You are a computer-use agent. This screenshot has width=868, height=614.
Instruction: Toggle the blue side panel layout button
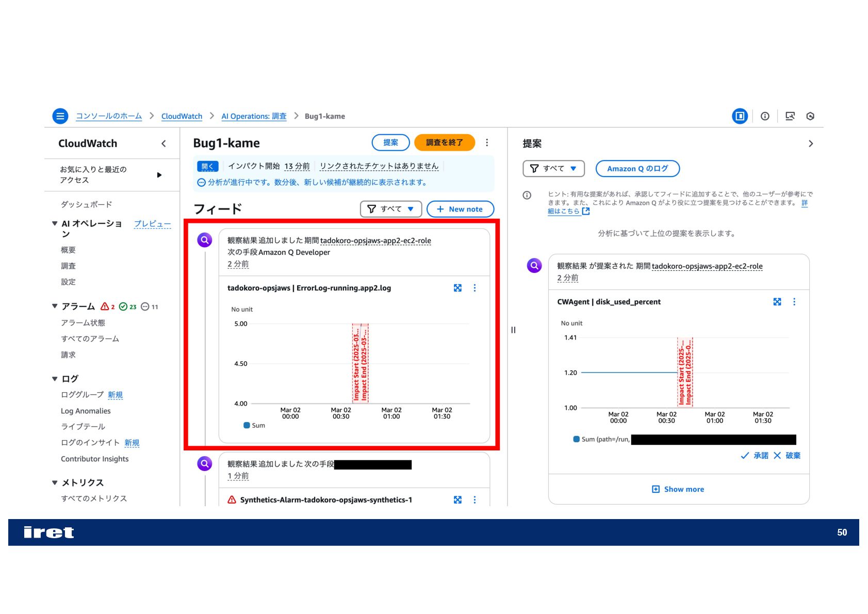pos(740,116)
